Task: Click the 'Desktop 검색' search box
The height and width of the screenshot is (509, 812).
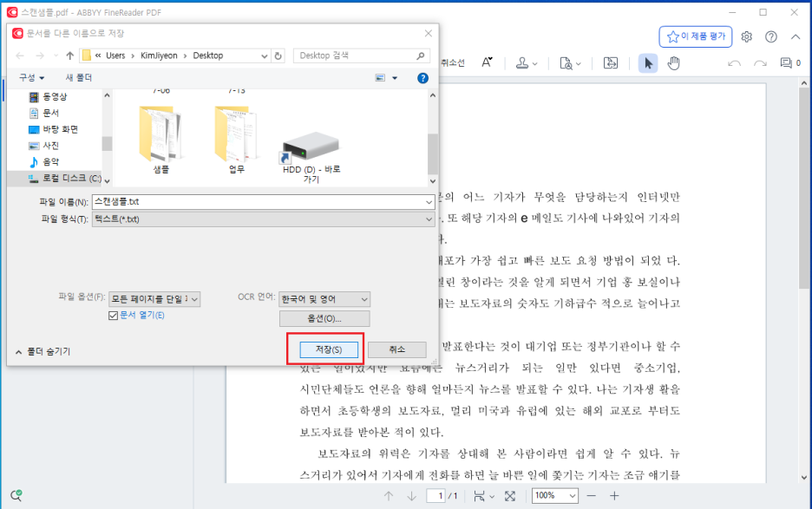Action: [362, 55]
